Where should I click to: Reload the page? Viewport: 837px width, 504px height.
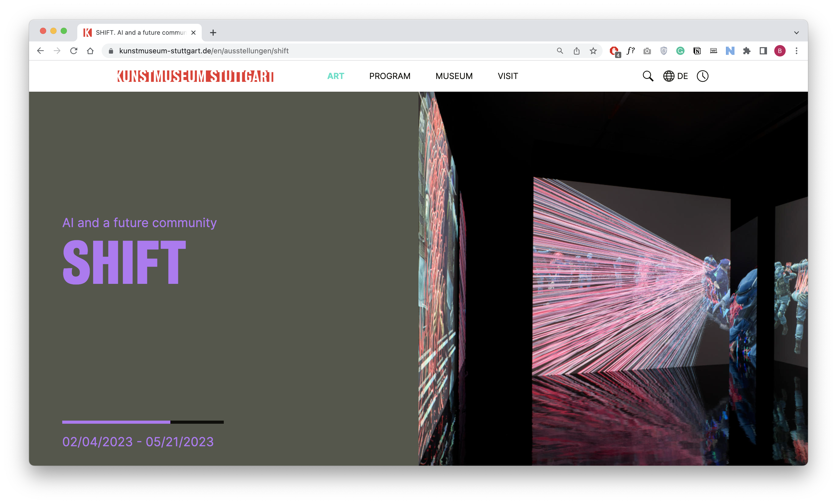tap(74, 51)
